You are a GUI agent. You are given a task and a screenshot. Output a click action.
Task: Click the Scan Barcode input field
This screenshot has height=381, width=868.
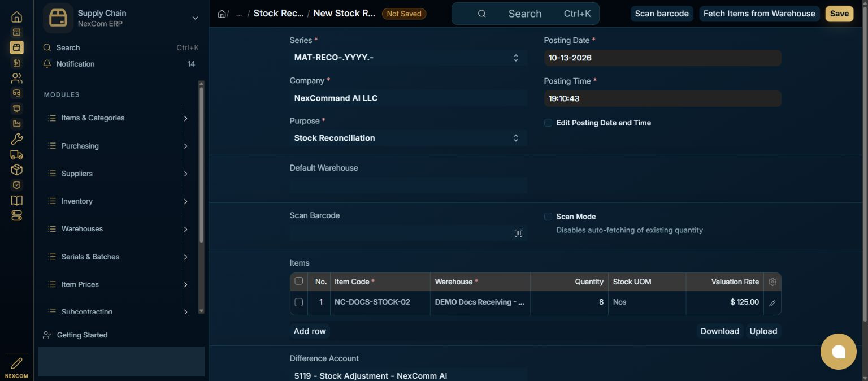coord(408,233)
